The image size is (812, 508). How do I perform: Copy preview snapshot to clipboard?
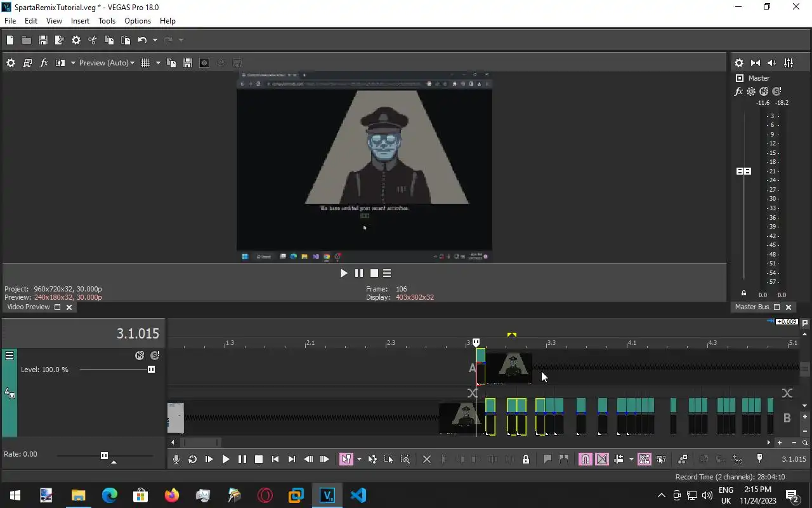[171, 63]
